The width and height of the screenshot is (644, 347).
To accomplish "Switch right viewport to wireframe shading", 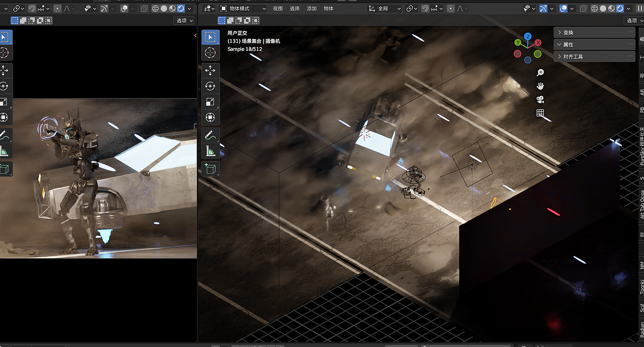I will [x=595, y=9].
